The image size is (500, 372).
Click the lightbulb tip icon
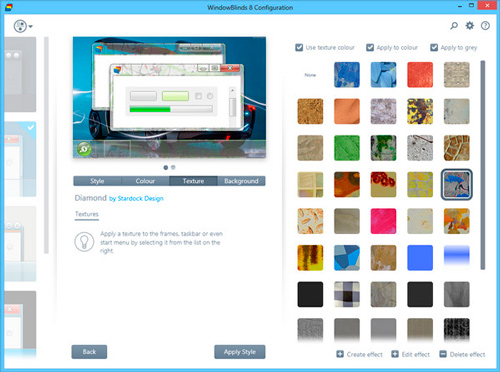(x=84, y=242)
